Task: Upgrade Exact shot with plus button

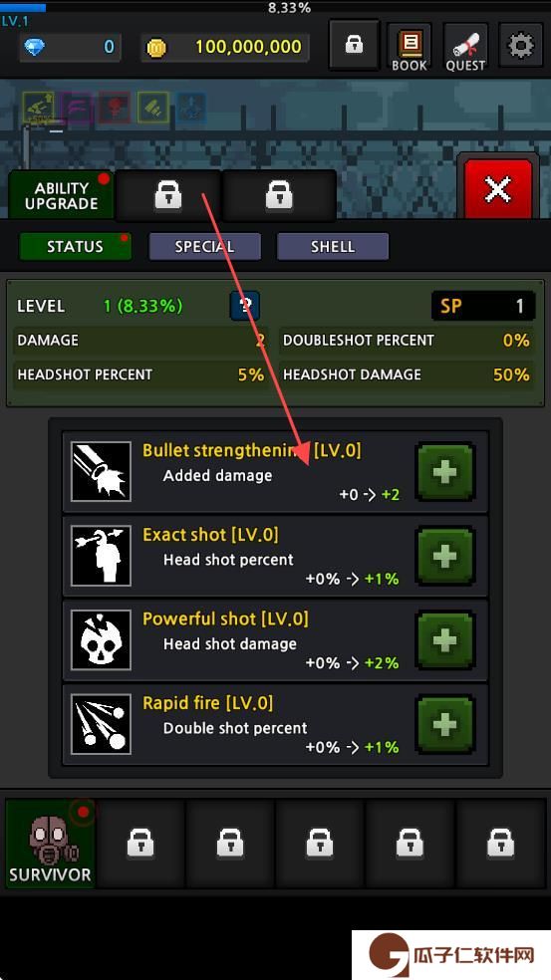Action: click(x=445, y=557)
